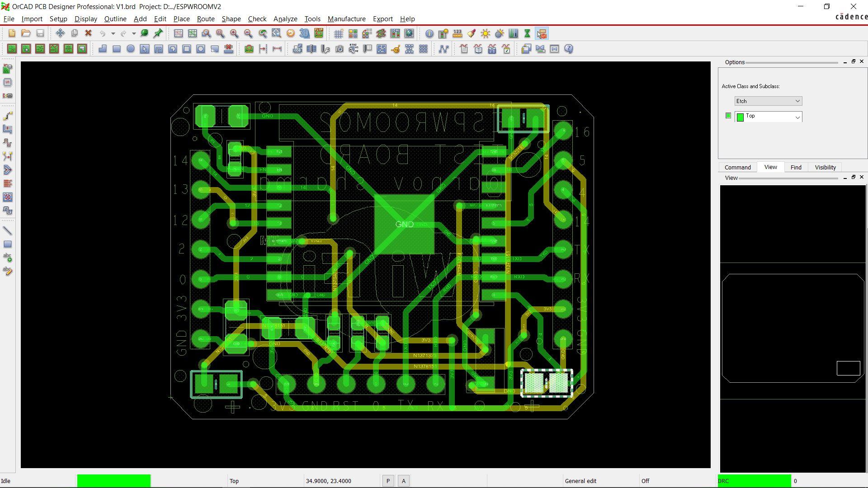The height and width of the screenshot is (488, 868).
Task: Open the undo history dropdown arrow
Action: 113,34
